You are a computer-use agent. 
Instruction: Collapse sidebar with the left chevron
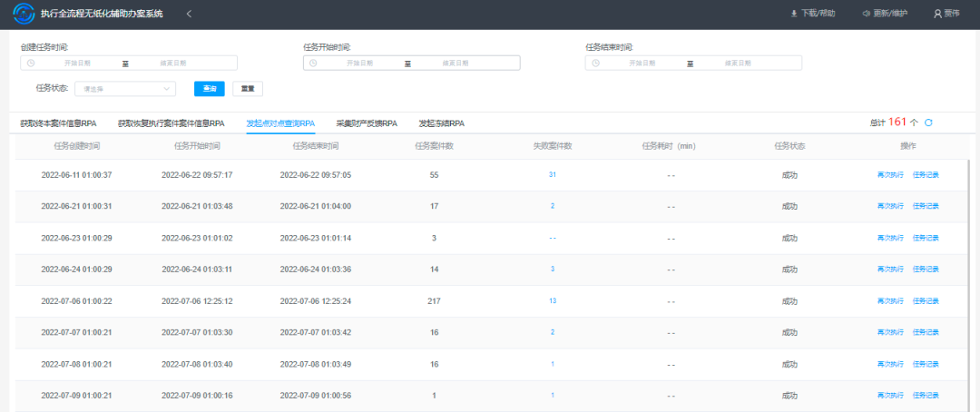coord(189,14)
